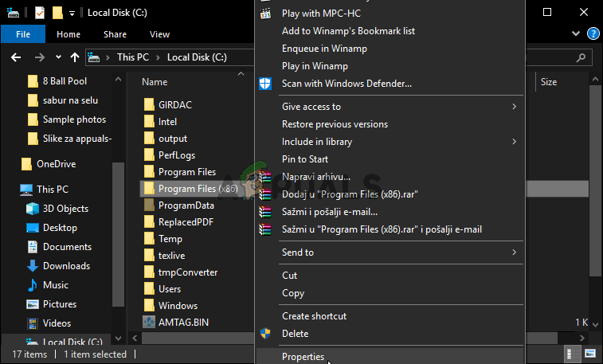Open the File tab

[23, 34]
